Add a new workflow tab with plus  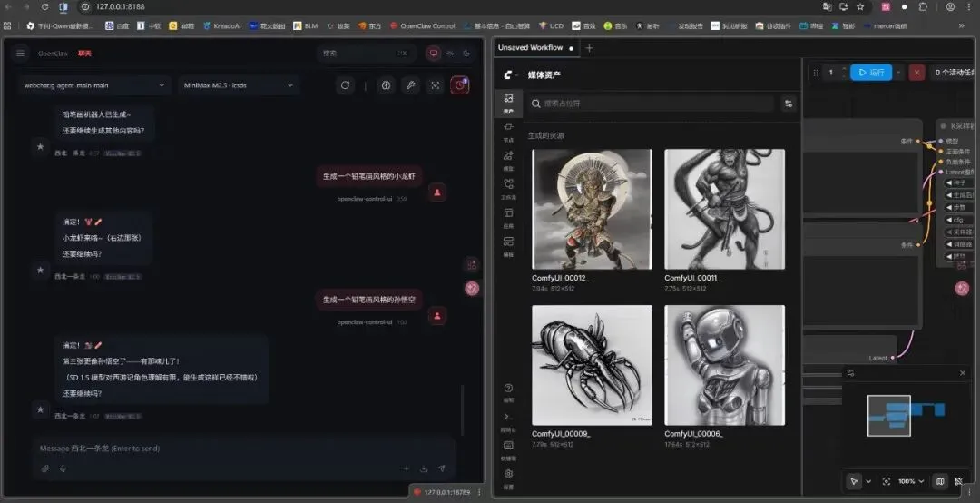[589, 48]
